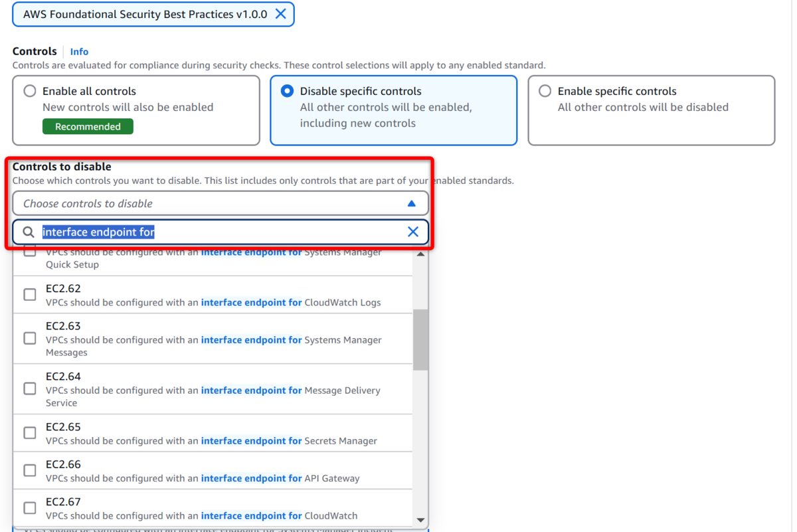Viewport: 797px width, 532px height.
Task: Check the EC2.67 CloudWatch control
Action: point(30,507)
